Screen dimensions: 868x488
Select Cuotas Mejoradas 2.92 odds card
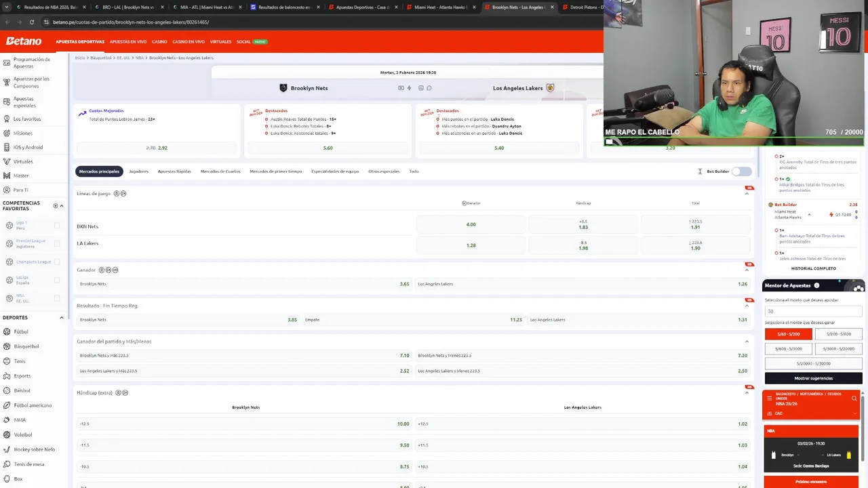pyautogui.click(x=157, y=148)
